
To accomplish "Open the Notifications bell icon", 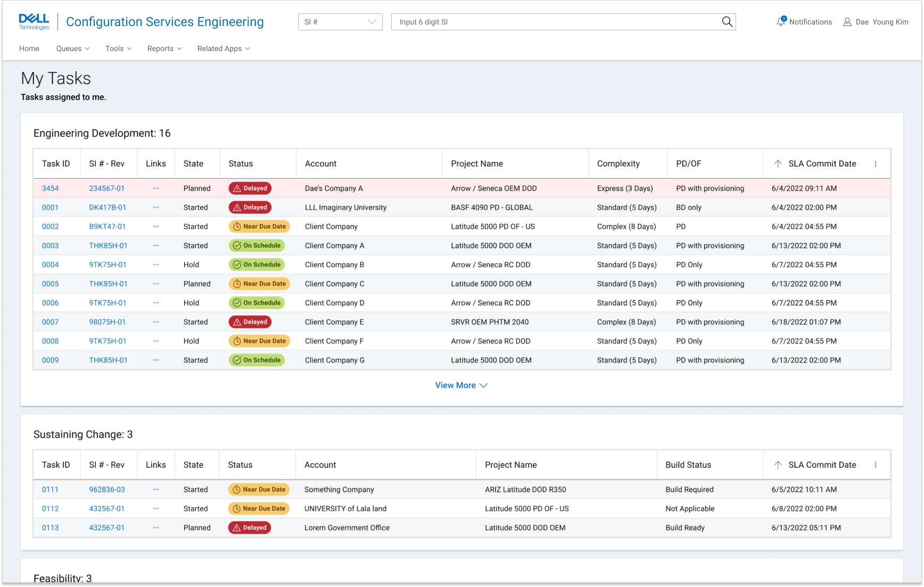I will (x=781, y=22).
